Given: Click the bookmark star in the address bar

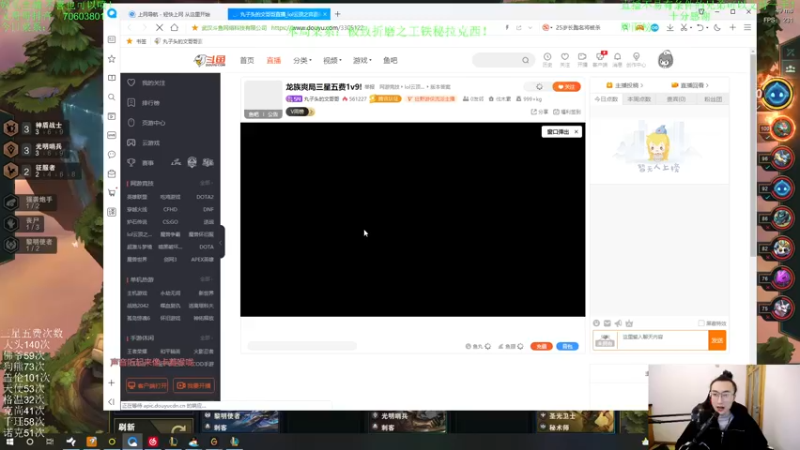Looking at the screenshot, I should pyautogui.click(x=194, y=28).
